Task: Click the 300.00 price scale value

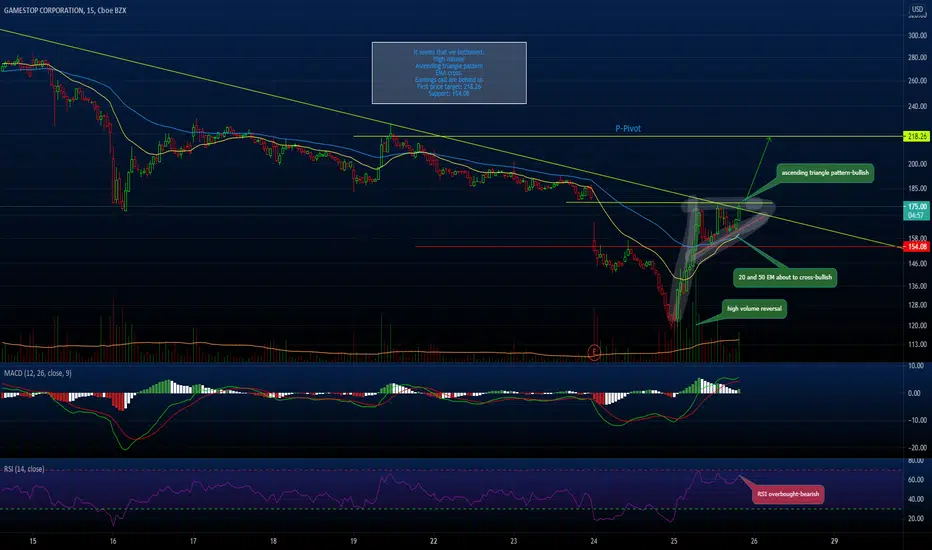Action: (x=917, y=36)
